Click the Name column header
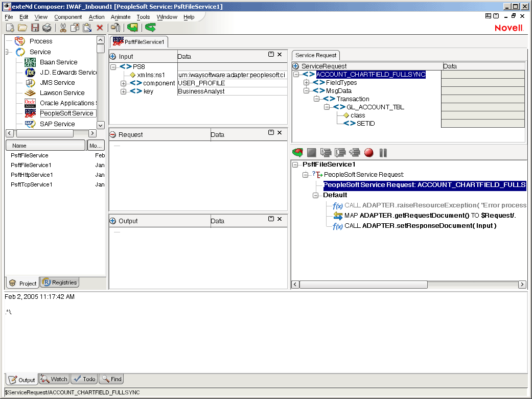 (45, 145)
